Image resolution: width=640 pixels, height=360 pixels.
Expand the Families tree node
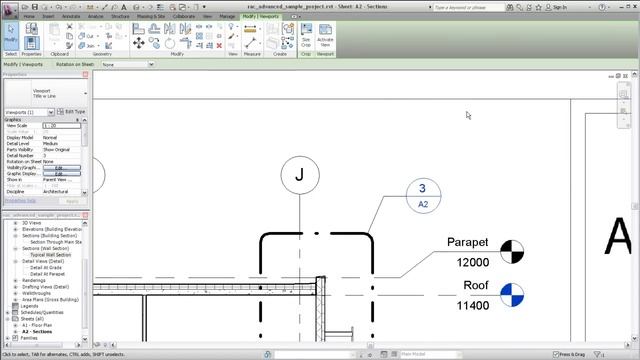click(x=8, y=338)
